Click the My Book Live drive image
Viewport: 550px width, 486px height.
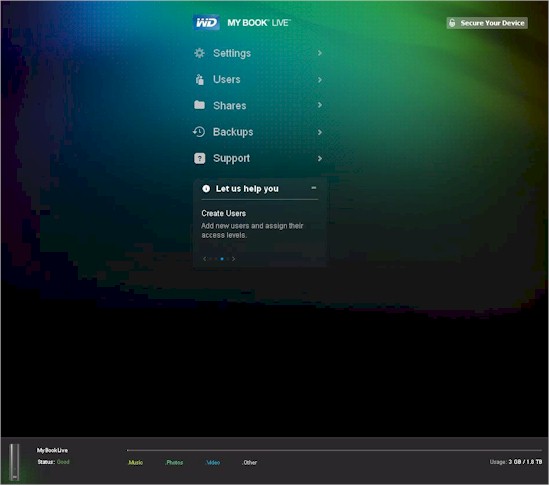14,462
